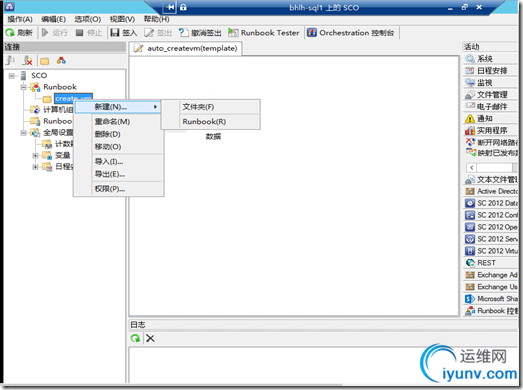
Task: Click the Check Out (签出) pencil icon
Action: pos(149,33)
